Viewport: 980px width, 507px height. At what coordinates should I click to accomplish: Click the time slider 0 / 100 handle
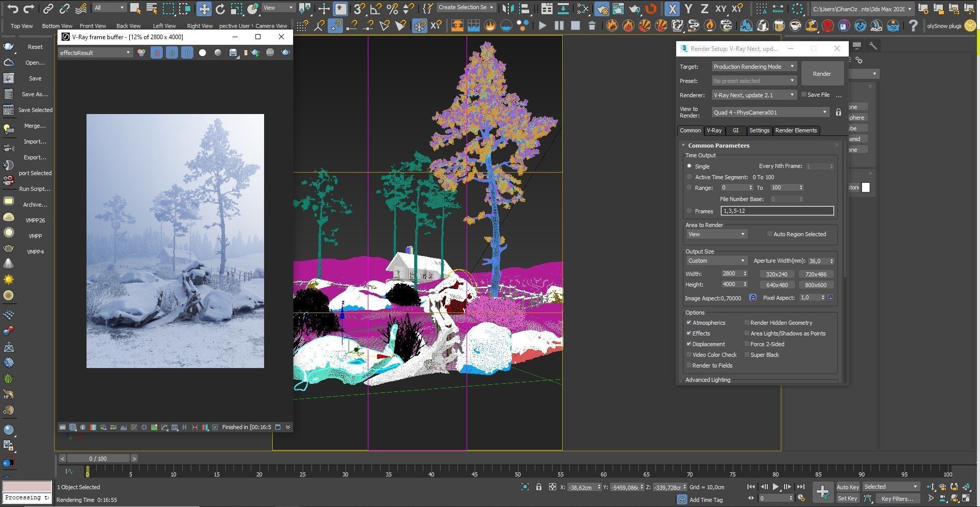(x=98, y=458)
